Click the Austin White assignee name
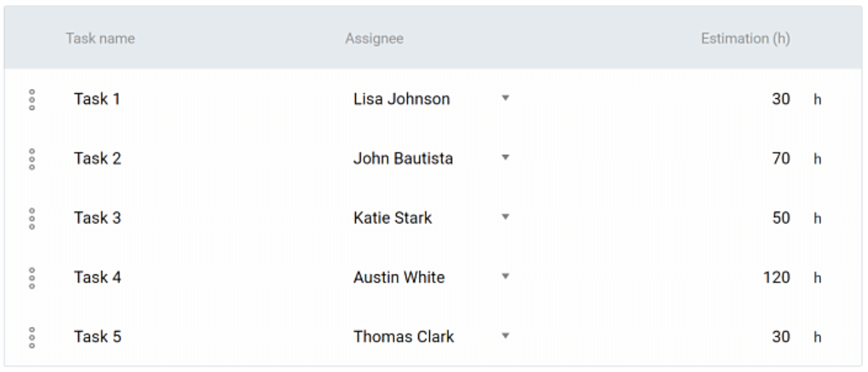 point(399,277)
